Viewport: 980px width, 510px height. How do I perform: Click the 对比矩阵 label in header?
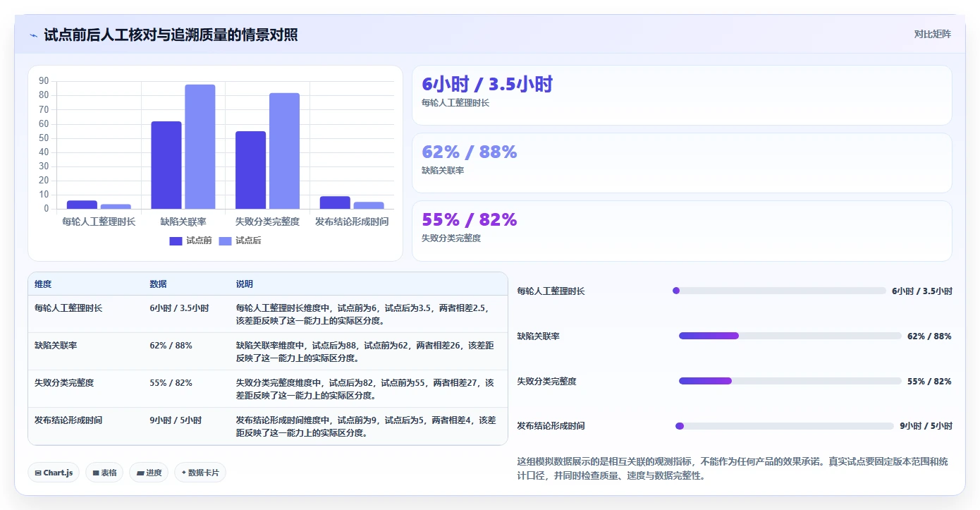click(x=932, y=34)
